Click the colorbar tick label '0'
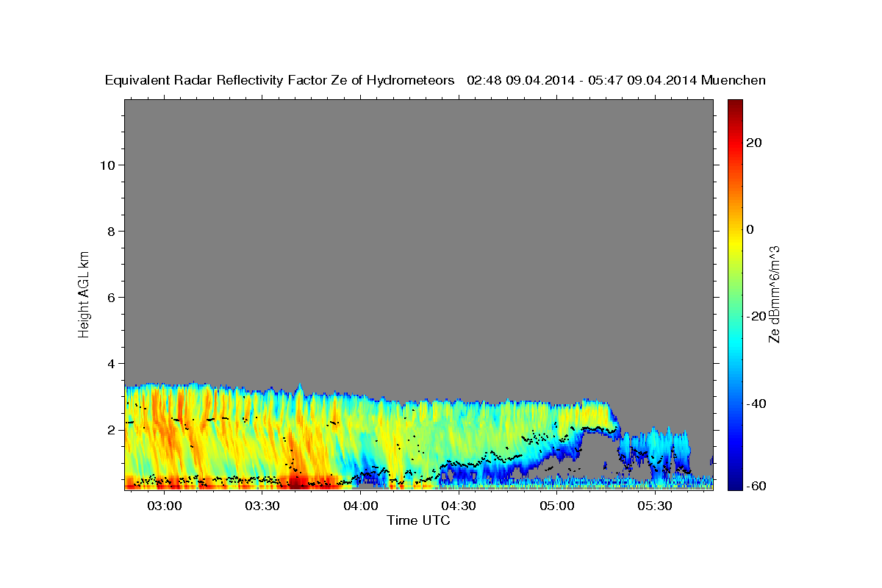The height and width of the screenshot is (588, 882). pyautogui.click(x=750, y=229)
